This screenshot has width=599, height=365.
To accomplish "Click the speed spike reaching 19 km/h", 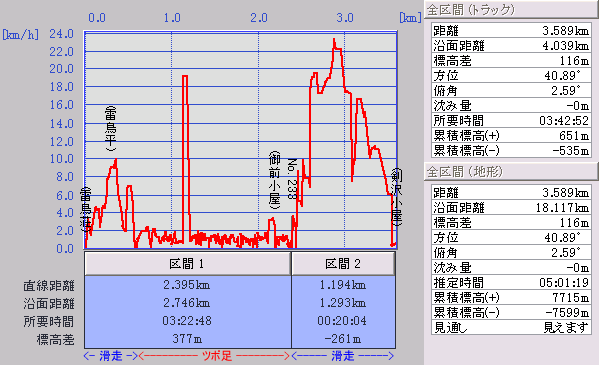I will [x=185, y=77].
